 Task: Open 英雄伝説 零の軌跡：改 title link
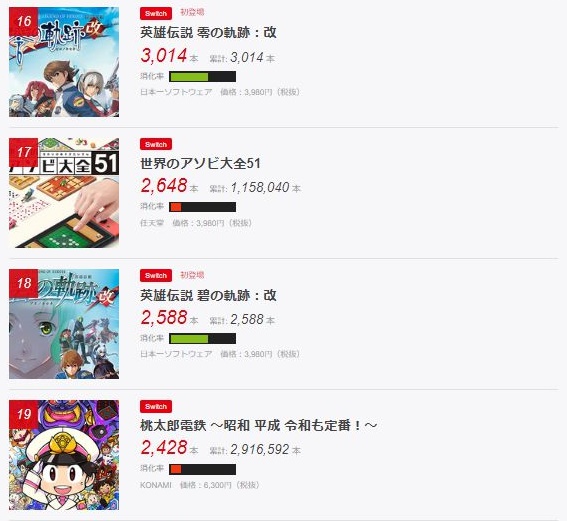click(208, 33)
